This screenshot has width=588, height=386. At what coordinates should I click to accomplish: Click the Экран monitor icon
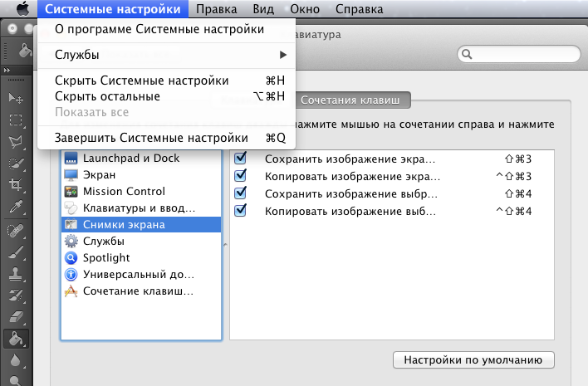pos(71,175)
